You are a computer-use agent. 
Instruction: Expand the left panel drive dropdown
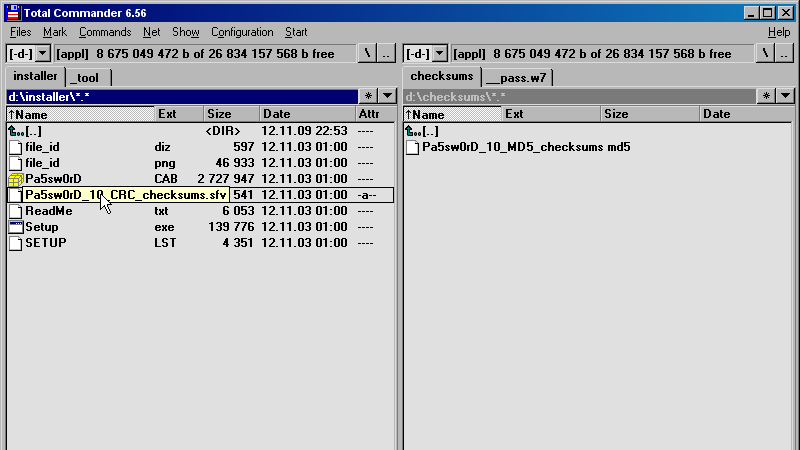pos(43,53)
